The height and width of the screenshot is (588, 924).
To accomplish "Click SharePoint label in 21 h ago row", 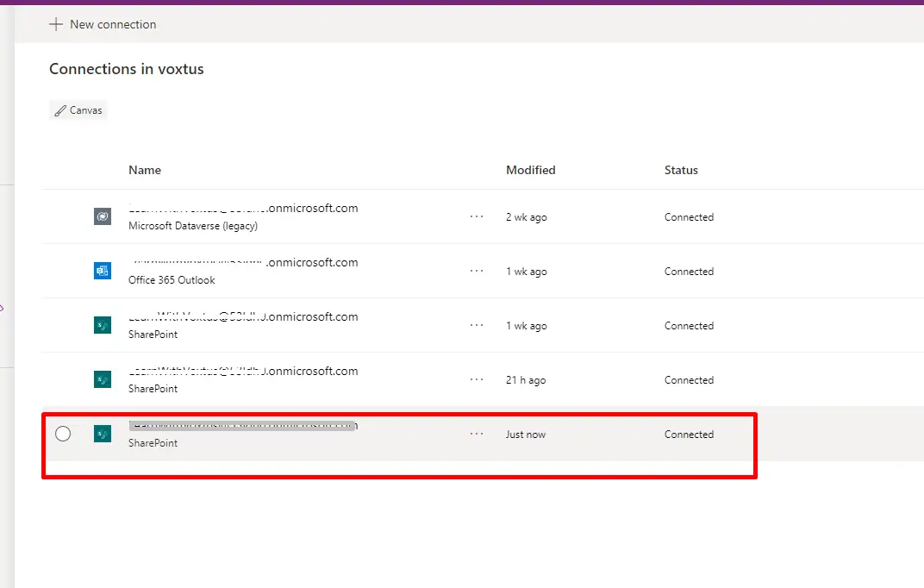I will click(x=153, y=388).
